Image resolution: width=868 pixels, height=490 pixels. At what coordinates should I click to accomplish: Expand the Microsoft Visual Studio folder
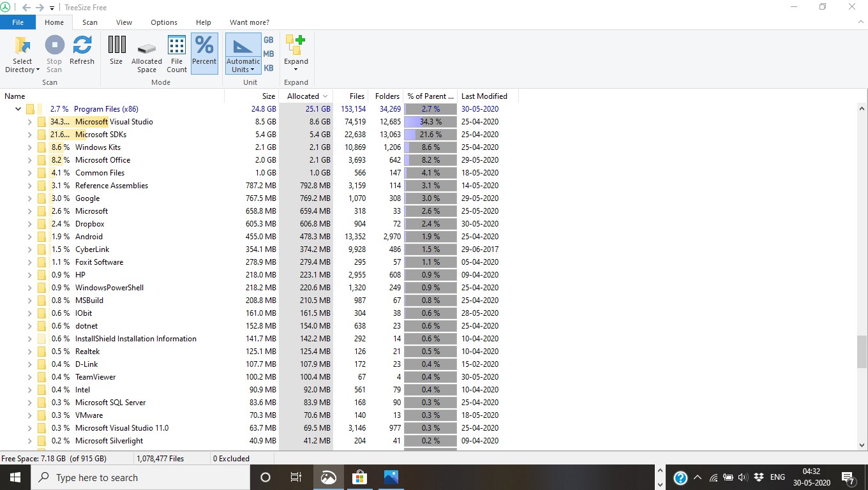pyautogui.click(x=29, y=122)
